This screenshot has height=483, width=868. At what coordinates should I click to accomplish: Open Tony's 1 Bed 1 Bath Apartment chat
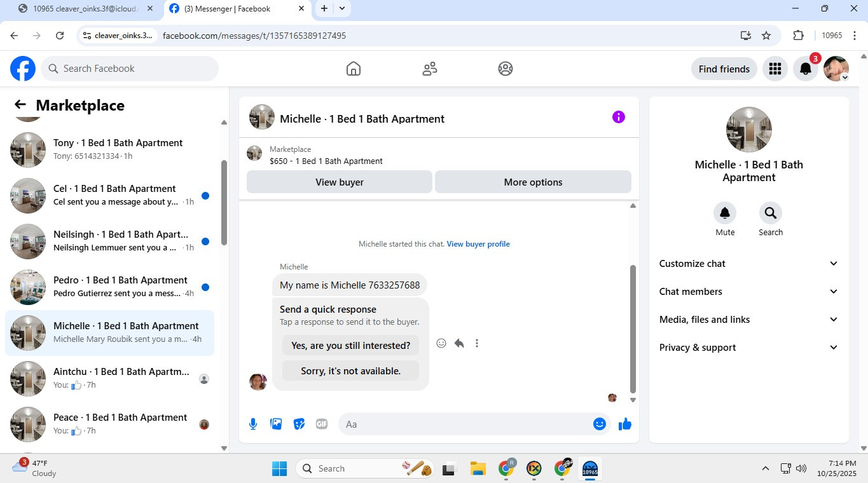tap(109, 150)
